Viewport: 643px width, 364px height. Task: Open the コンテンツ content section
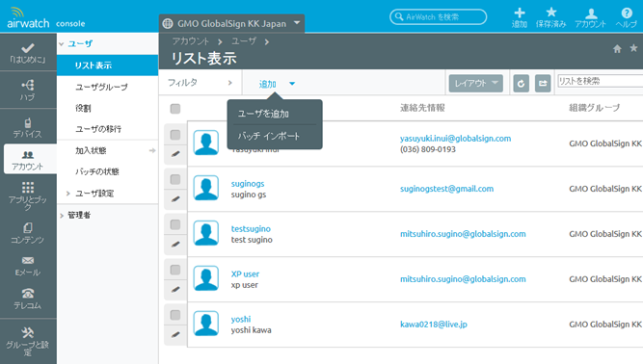point(28,233)
